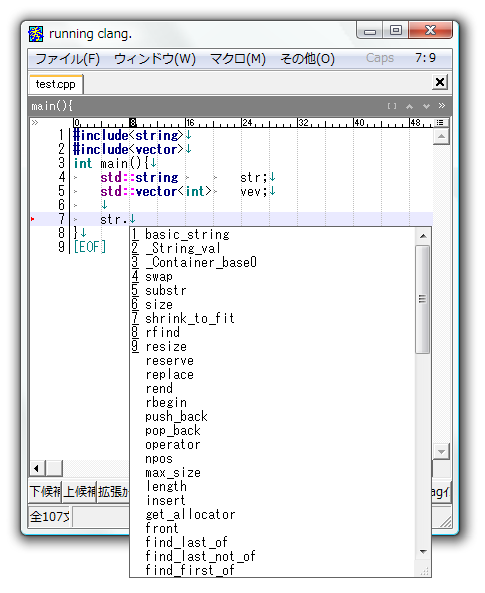Click the application icon in title bar

click(36, 34)
